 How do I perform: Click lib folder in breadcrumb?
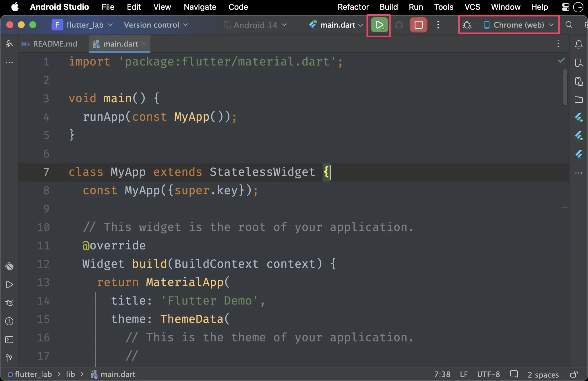click(x=70, y=374)
